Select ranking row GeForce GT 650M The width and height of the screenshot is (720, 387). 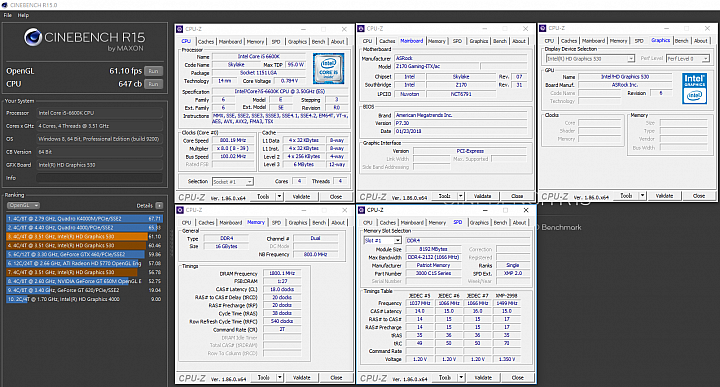(x=84, y=281)
